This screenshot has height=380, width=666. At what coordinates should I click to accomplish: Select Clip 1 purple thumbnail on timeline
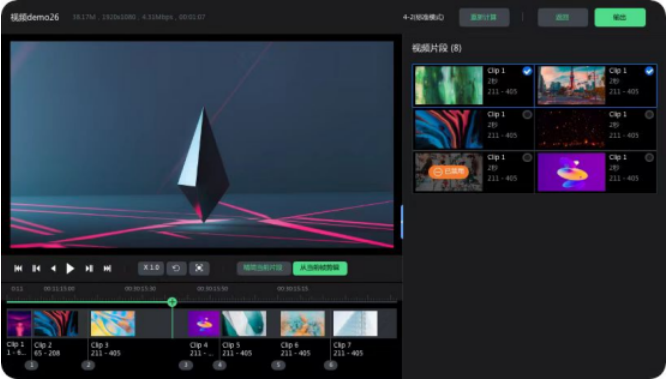(19, 324)
